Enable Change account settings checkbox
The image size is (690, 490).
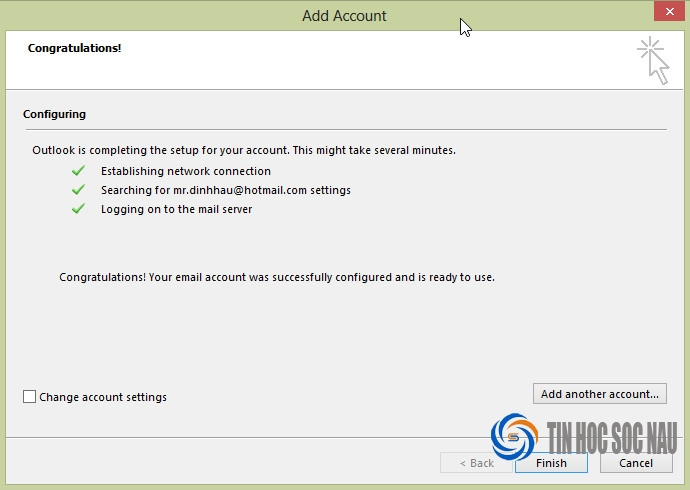click(29, 396)
